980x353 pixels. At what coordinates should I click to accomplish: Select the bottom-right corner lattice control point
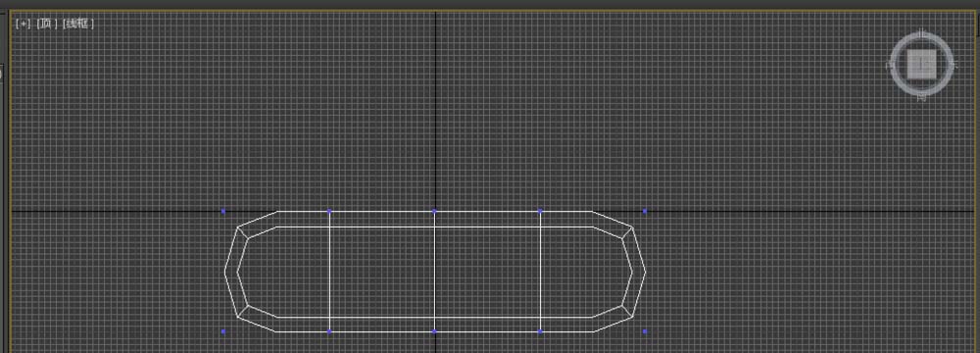645,331
